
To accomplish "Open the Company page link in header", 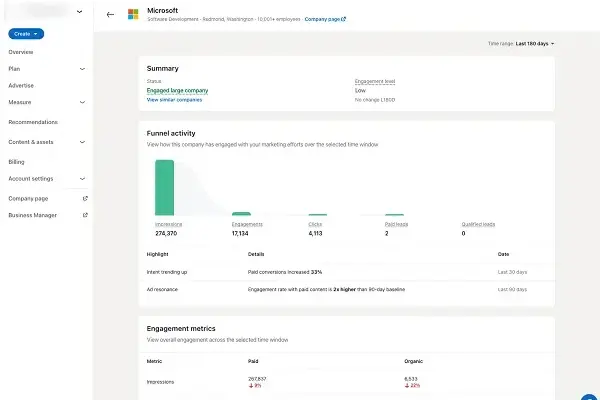I will 325,19.
